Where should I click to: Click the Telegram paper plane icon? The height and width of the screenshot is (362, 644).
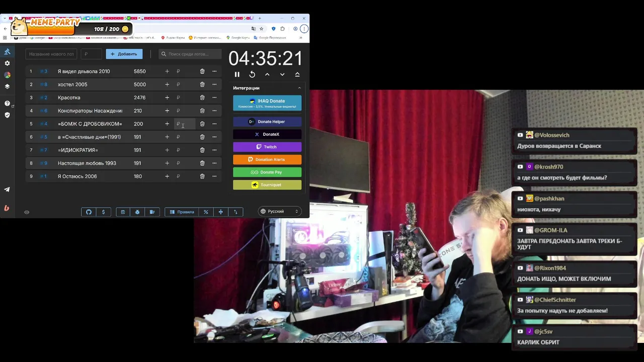[x=7, y=190]
